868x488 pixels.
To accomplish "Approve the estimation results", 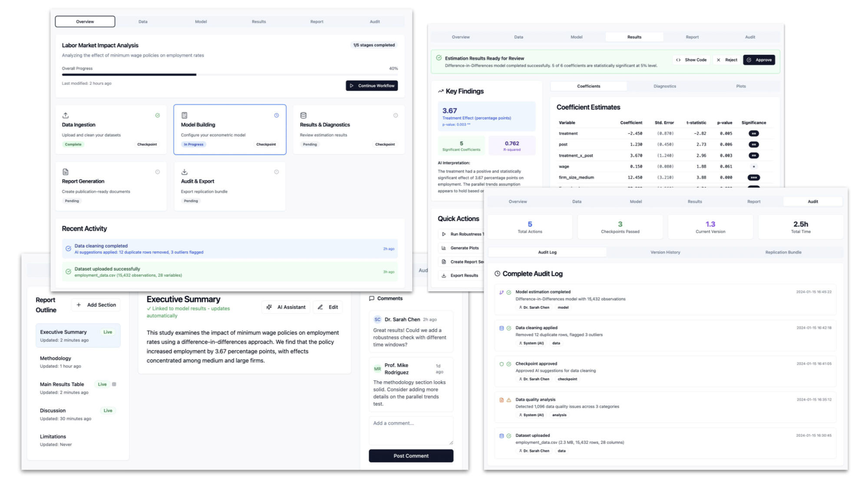I will (x=759, y=60).
